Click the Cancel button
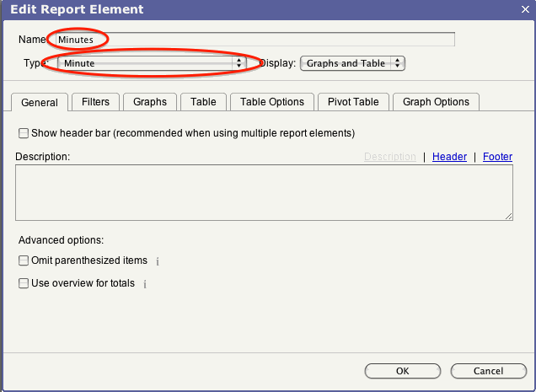536x392 pixels. 488,371
